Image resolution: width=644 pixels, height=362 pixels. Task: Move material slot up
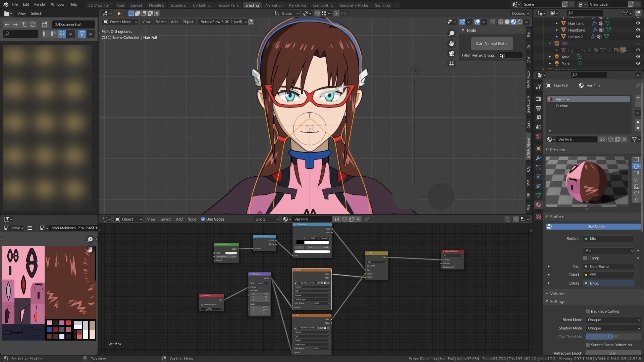click(x=638, y=122)
